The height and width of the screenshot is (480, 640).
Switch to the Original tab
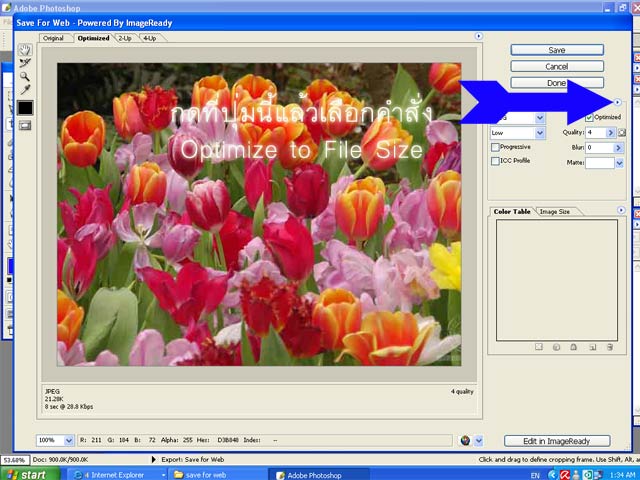[53, 38]
